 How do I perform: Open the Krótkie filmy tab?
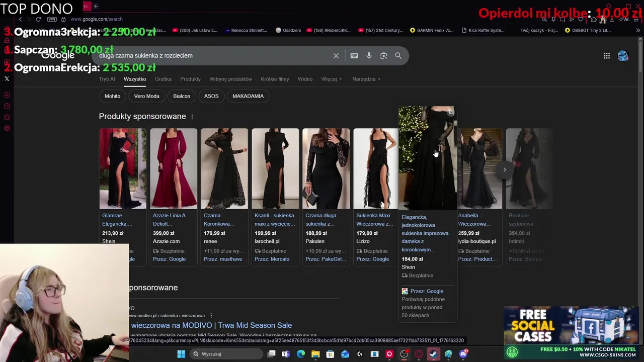pyautogui.click(x=275, y=79)
